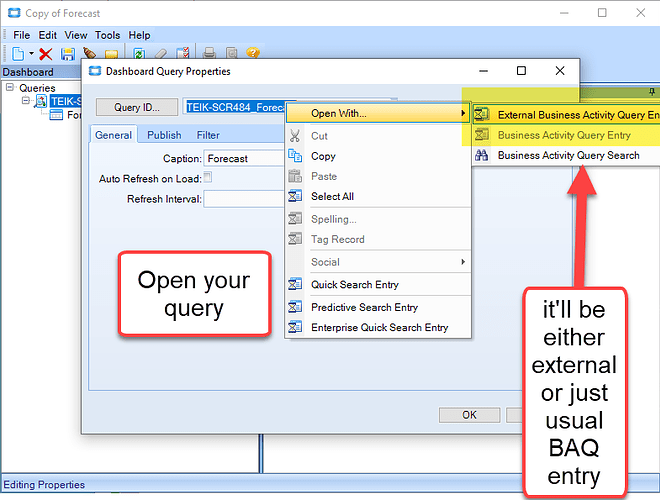Collapse the TEIK query tree node
This screenshot has width=660, height=500.
26,101
